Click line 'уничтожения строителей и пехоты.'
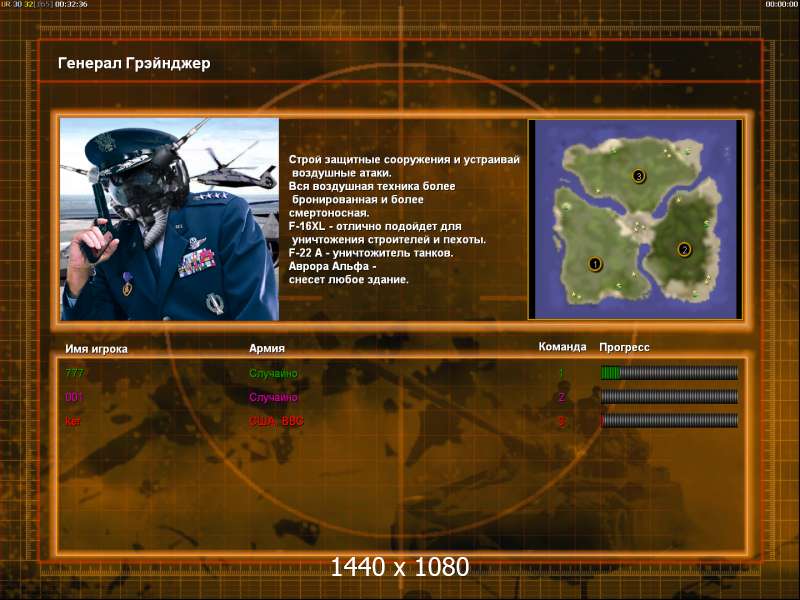The height and width of the screenshot is (600, 800). tap(389, 240)
